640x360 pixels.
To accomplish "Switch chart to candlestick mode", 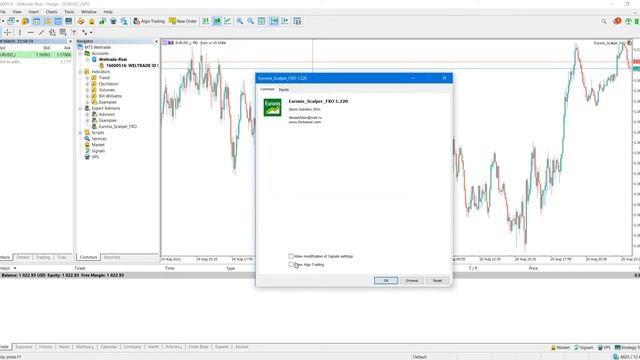I will [217, 21].
